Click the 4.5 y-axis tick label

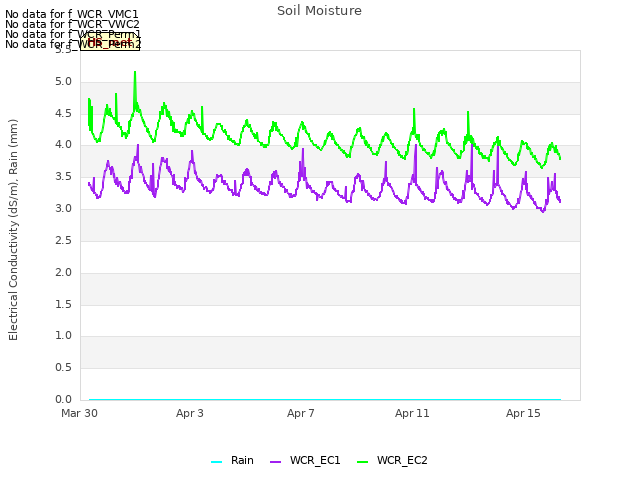pyautogui.click(x=63, y=113)
